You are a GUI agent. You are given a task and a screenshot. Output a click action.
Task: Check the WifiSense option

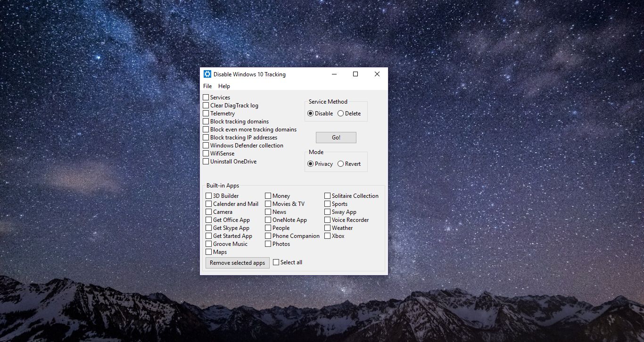pos(206,154)
